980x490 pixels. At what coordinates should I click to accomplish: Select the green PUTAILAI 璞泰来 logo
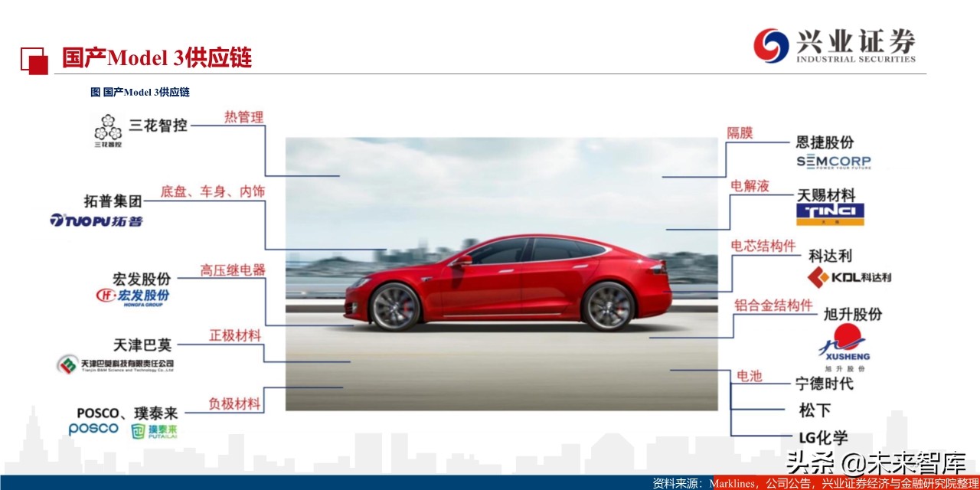pos(153,432)
